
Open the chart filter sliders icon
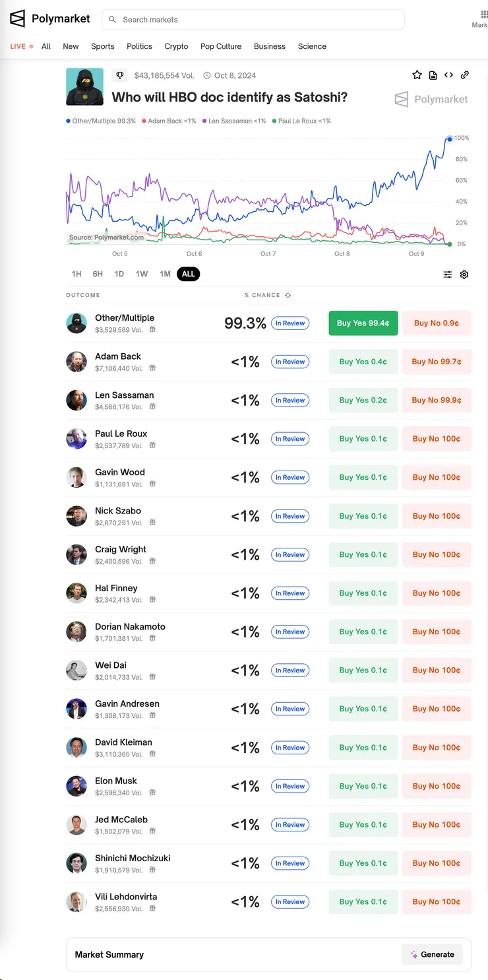point(448,275)
